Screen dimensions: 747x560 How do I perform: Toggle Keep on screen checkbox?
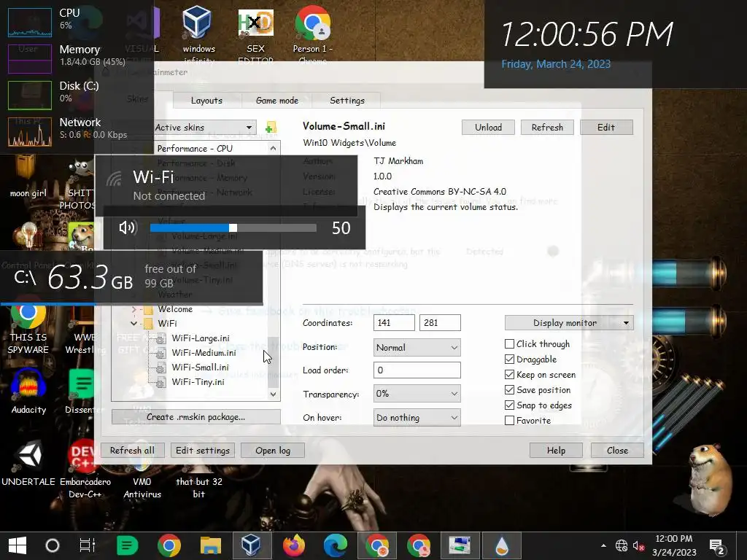tap(509, 375)
